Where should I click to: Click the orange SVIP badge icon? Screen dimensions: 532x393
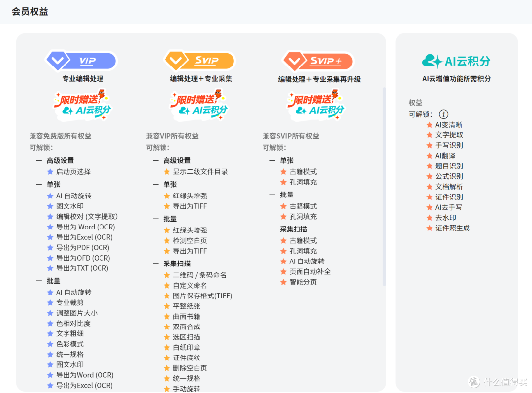pos(199,61)
